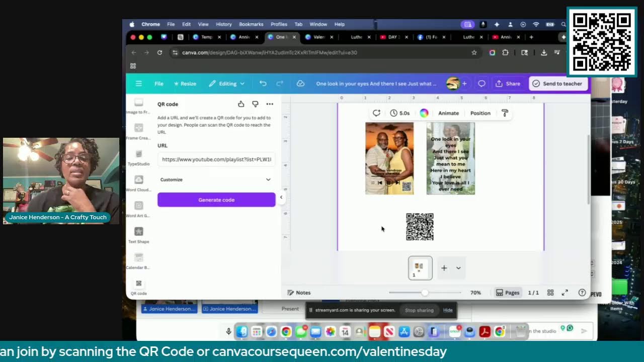644x362 pixels.
Task: Open the TypeStudio app in sidebar
Action: [138, 157]
